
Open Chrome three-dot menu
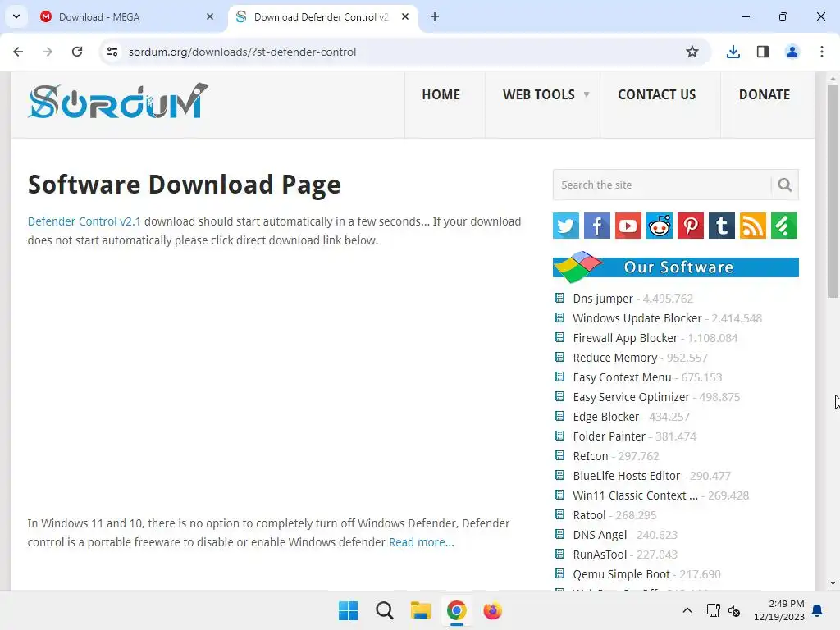tap(822, 52)
